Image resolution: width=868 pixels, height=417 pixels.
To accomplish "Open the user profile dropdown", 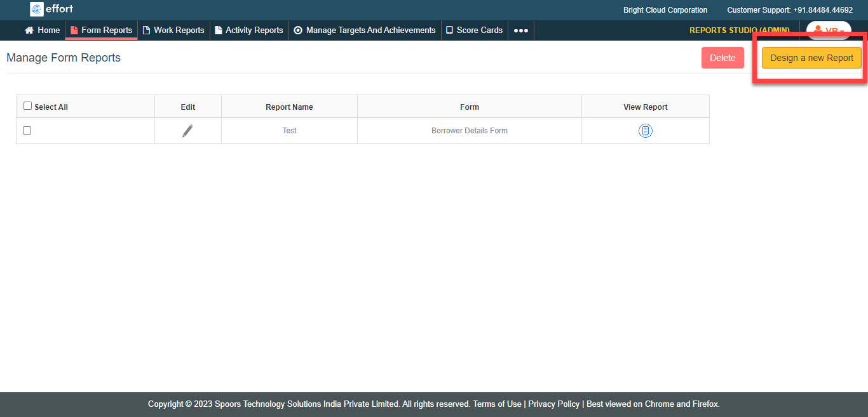I will coord(828,30).
